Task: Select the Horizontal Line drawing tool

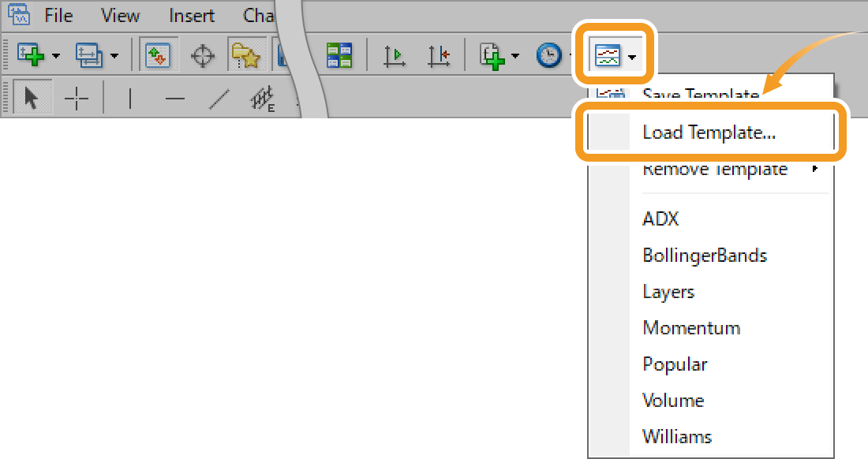Action: click(x=175, y=99)
